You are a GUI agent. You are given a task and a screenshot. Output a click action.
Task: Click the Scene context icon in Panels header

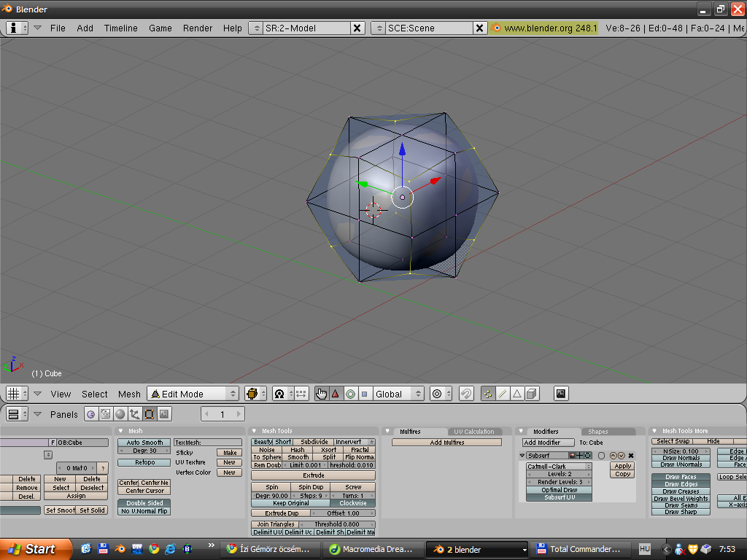[163, 414]
